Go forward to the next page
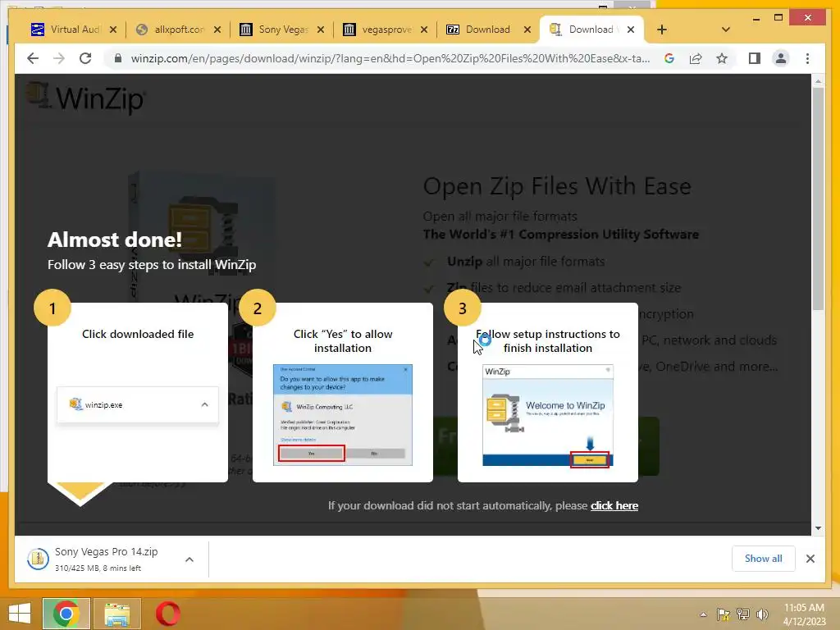Screen dimensions: 840x630 [59, 58]
